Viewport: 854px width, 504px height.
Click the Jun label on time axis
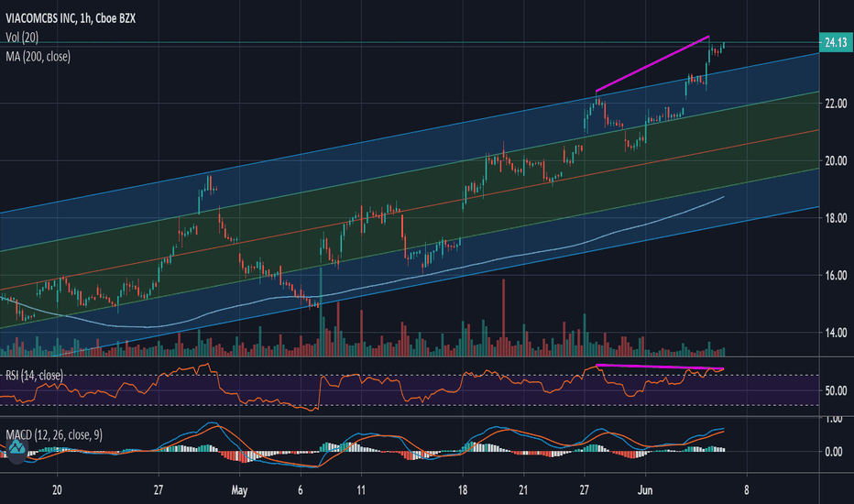645,490
